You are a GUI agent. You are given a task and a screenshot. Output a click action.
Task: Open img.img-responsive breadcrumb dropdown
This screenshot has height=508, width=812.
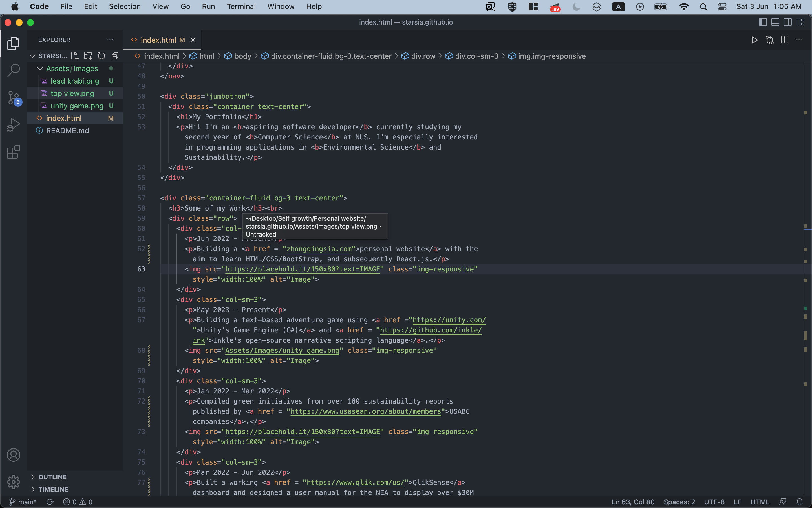547,56
